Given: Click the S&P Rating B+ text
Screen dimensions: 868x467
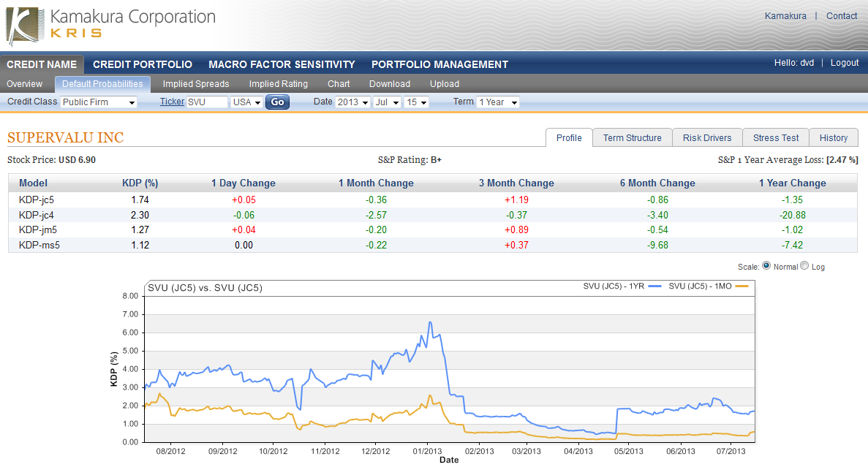Looking at the screenshot, I should coord(410,160).
